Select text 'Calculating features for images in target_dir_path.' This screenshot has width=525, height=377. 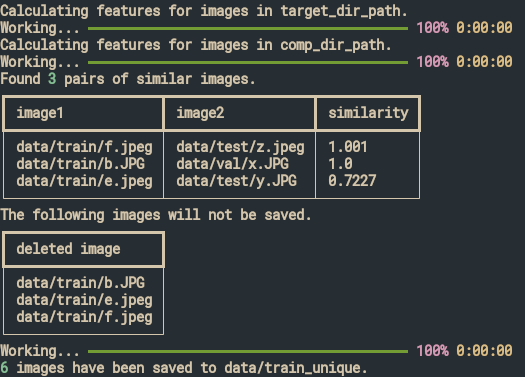coord(204,11)
